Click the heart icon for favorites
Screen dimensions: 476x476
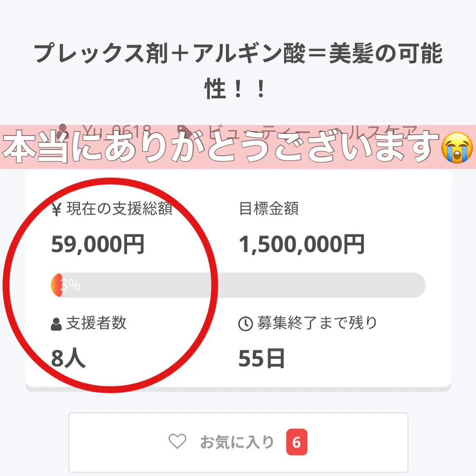coord(177,442)
